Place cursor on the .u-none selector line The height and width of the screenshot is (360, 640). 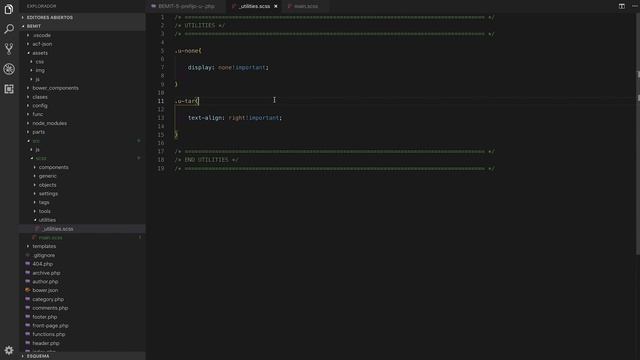[x=188, y=51]
